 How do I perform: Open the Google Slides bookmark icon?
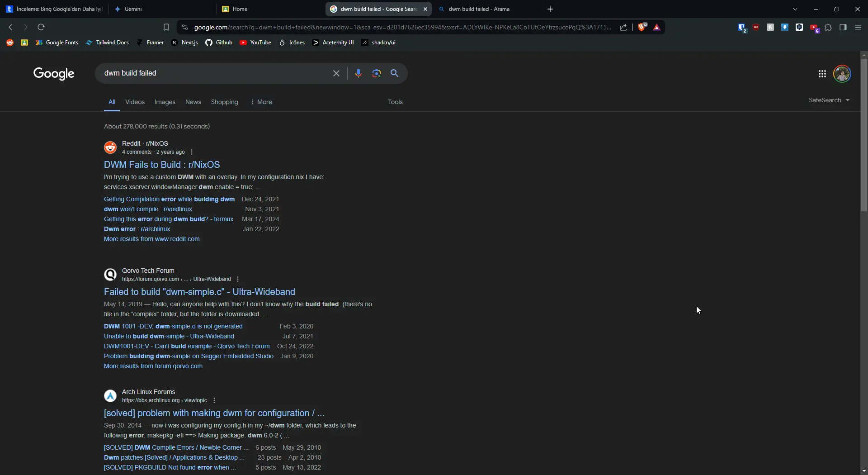pos(24,43)
